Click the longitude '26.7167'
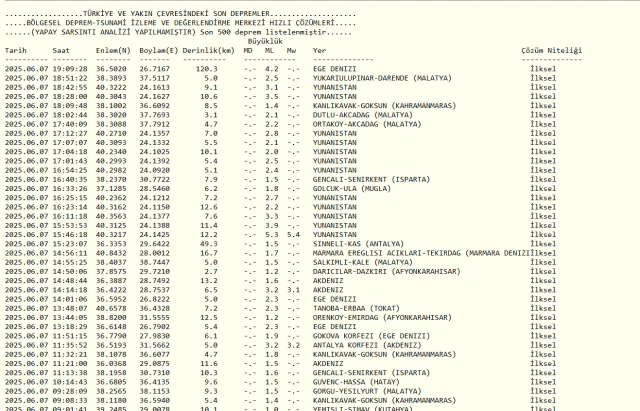 154,69
